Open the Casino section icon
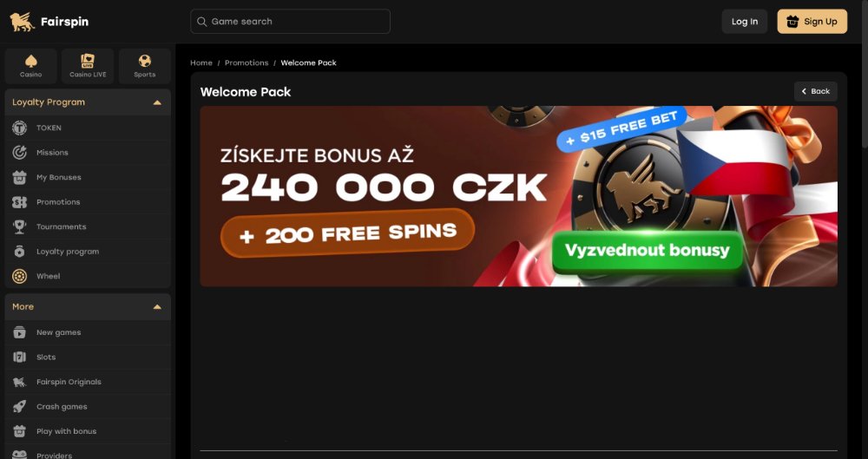 click(x=31, y=61)
